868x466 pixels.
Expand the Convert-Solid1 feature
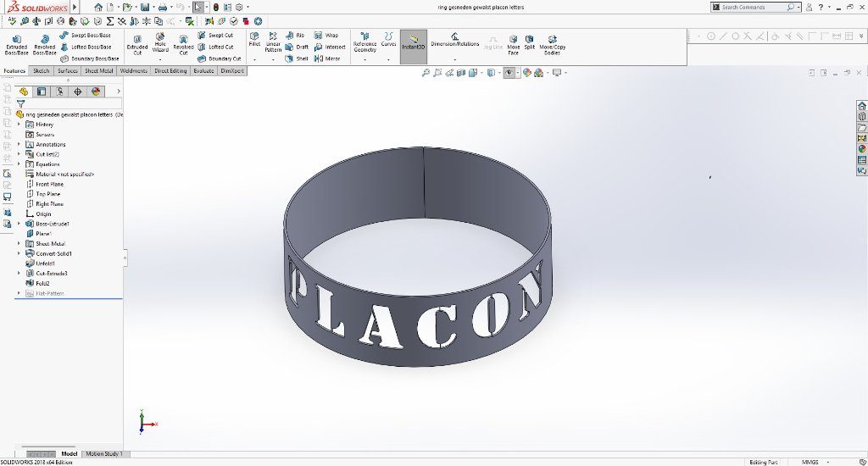pyautogui.click(x=19, y=253)
